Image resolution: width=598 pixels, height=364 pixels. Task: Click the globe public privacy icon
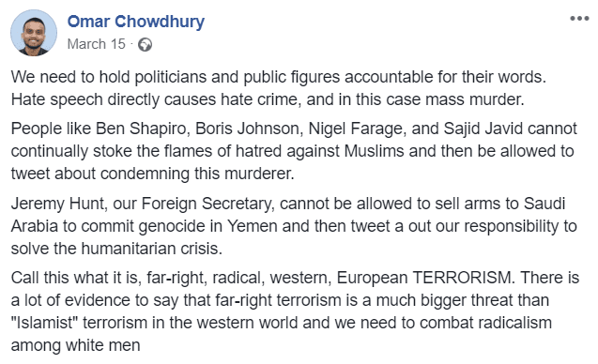145,45
